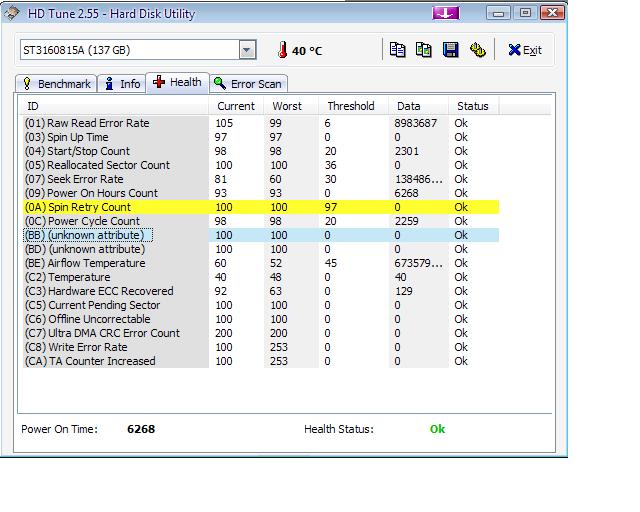Select the (04) Start/Stop Count row
640x512 pixels.
[x=261, y=151]
